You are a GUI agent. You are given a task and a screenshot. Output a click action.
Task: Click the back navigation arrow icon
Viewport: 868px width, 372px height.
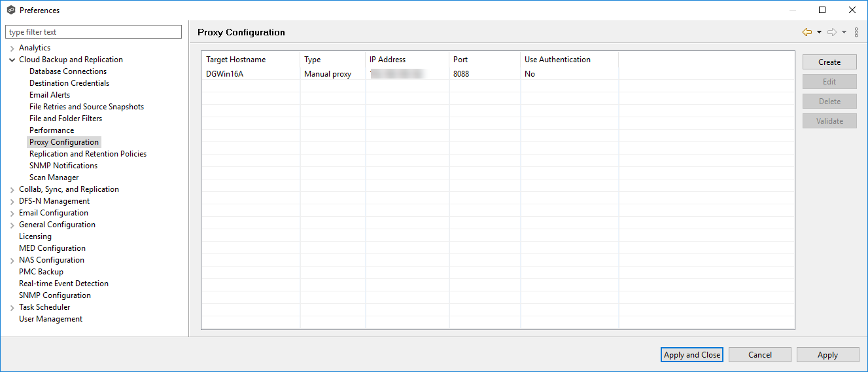tap(807, 32)
